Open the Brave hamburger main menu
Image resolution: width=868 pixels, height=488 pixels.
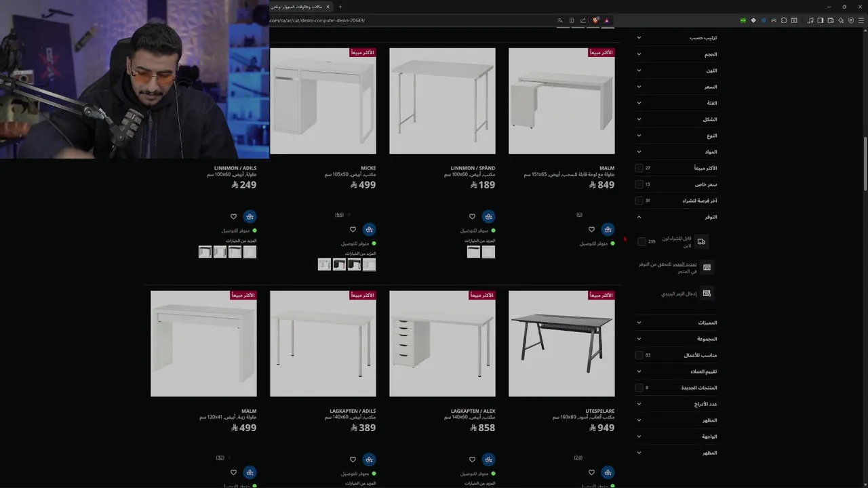(860, 20)
